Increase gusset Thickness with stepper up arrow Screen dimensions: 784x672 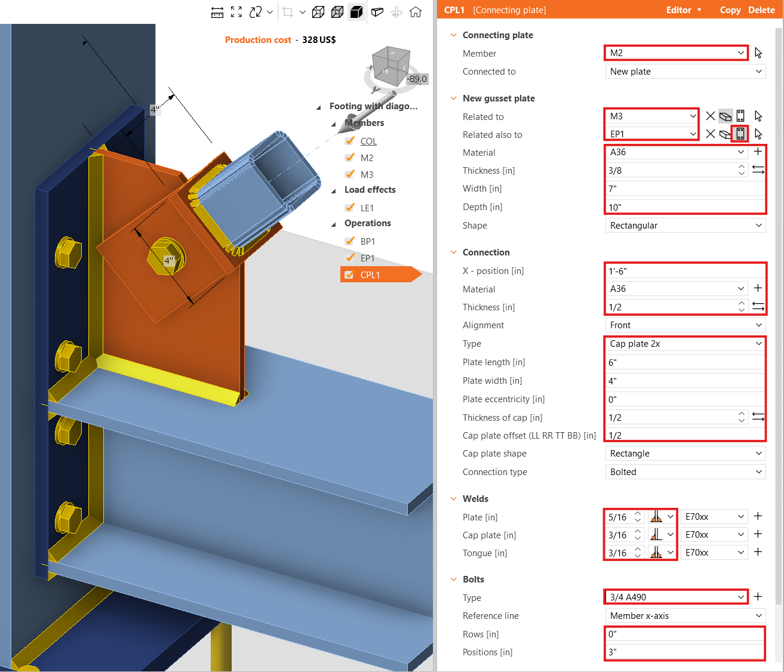pyautogui.click(x=742, y=167)
